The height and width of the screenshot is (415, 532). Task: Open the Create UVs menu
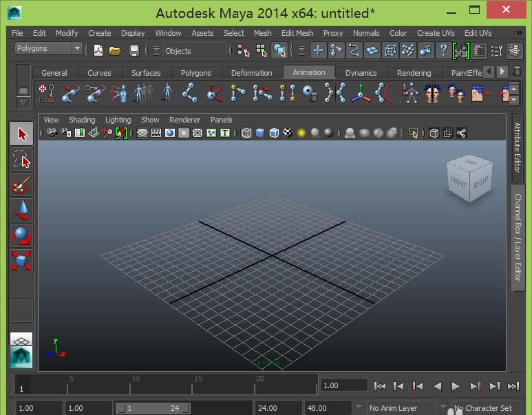point(436,33)
